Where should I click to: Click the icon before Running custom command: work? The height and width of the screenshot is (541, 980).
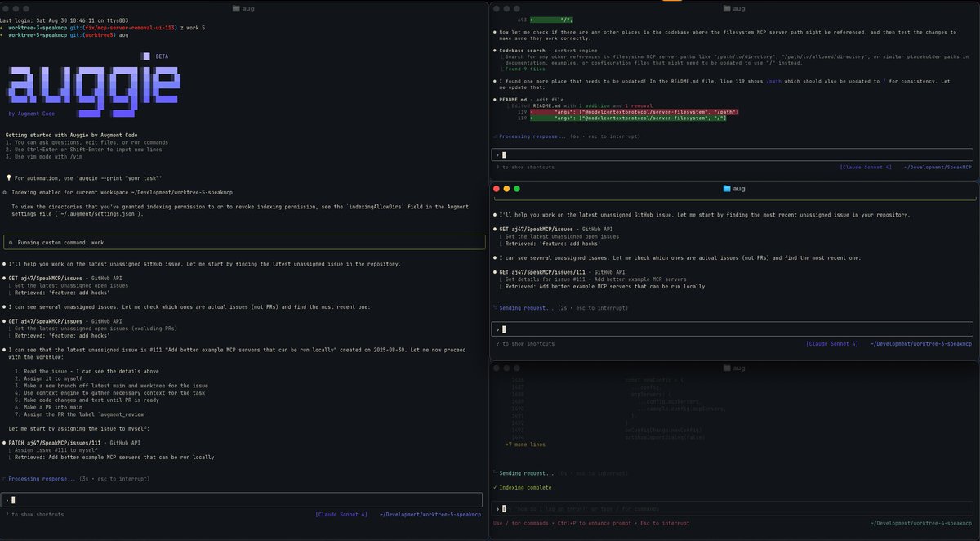pyautogui.click(x=9, y=241)
